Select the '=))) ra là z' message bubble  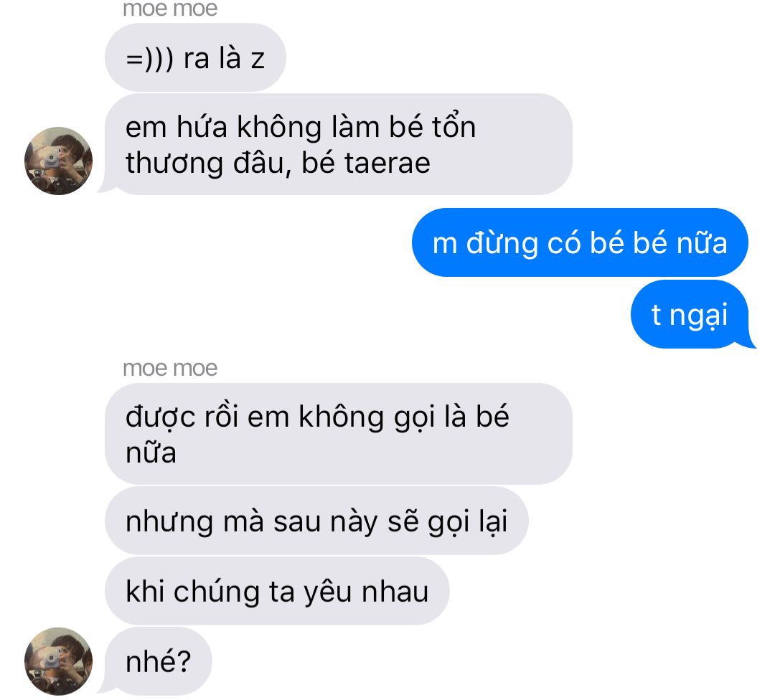tap(195, 57)
